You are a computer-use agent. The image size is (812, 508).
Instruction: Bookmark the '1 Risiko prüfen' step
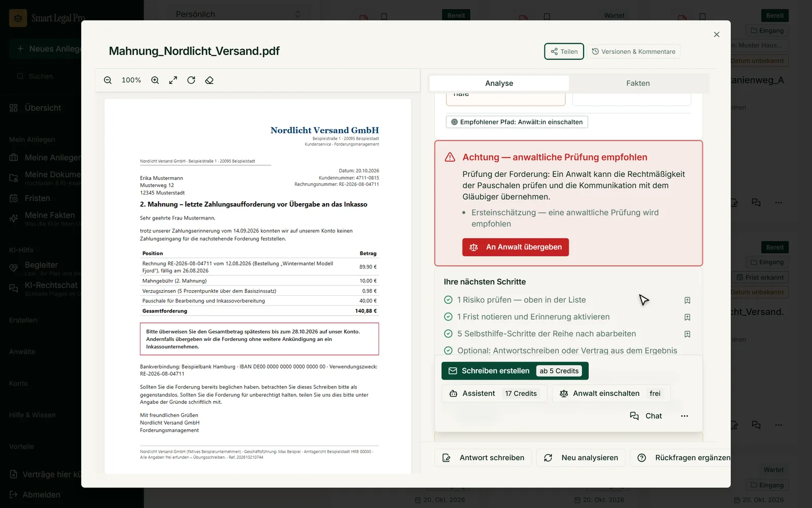pyautogui.click(x=687, y=300)
